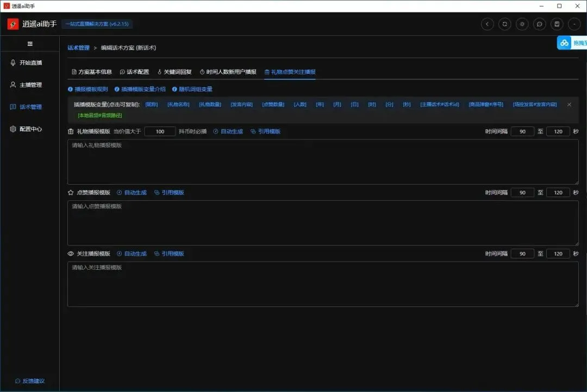Click the hamburger menu collapse icon
This screenshot has height=392, width=587.
point(30,44)
